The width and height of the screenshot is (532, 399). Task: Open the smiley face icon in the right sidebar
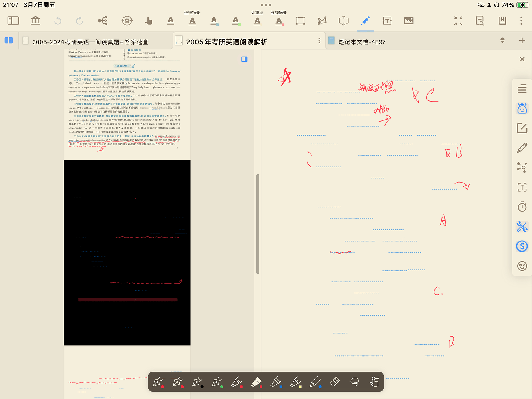(522, 266)
